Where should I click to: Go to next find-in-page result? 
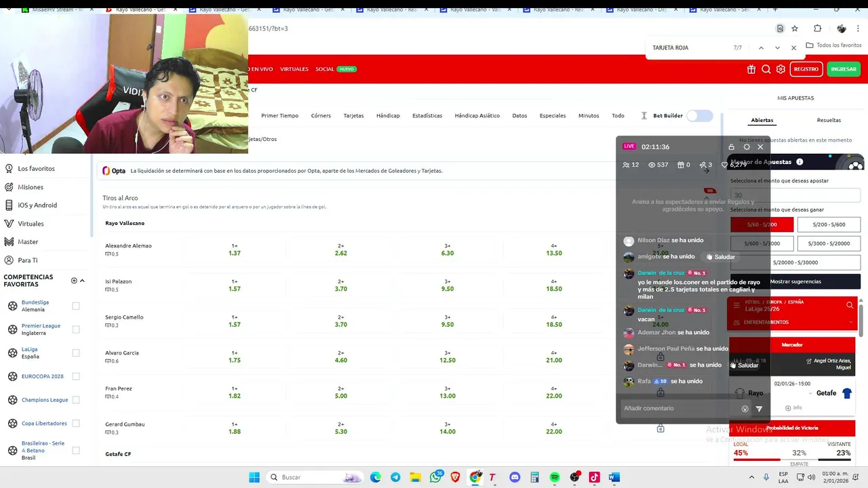(x=777, y=47)
